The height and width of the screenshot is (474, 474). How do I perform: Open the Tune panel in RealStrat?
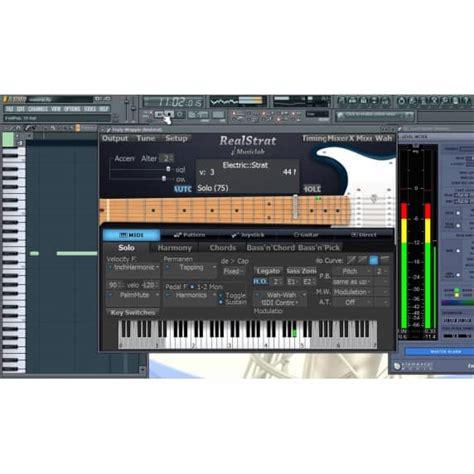pos(146,138)
